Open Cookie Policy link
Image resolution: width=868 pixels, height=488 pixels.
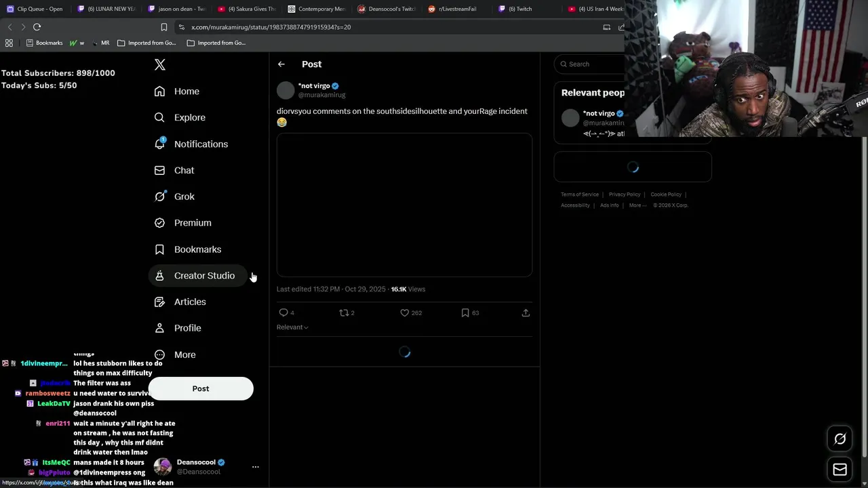666,195
